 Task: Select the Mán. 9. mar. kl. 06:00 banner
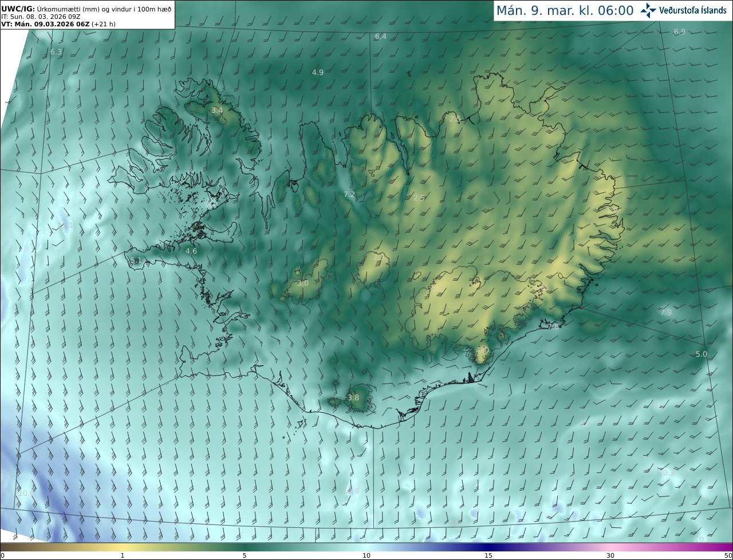pos(565,10)
